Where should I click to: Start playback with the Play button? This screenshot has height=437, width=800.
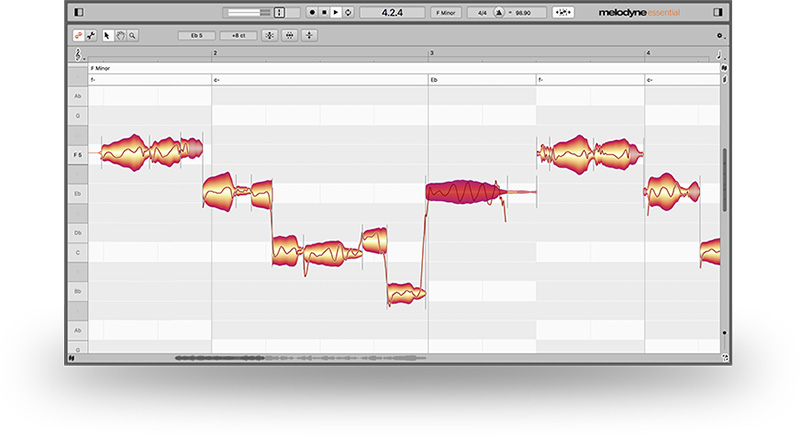tap(336, 12)
